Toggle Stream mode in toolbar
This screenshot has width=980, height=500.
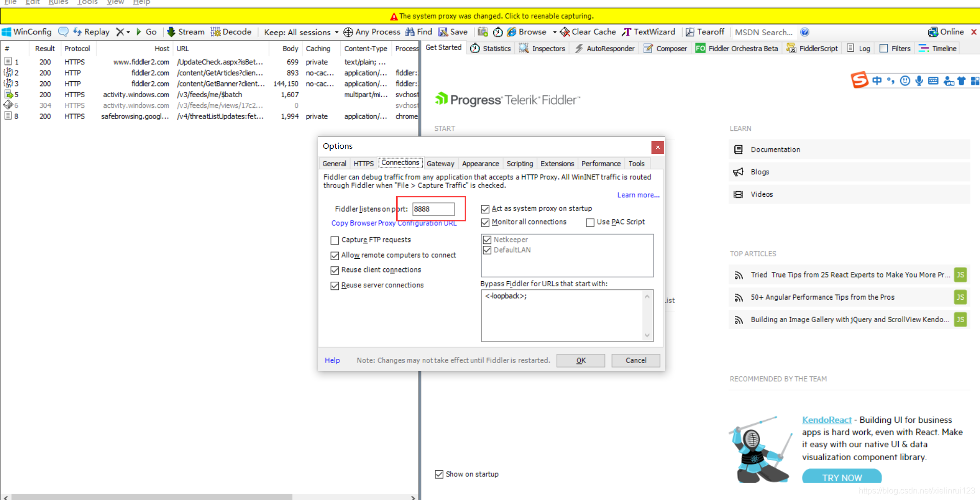[186, 32]
